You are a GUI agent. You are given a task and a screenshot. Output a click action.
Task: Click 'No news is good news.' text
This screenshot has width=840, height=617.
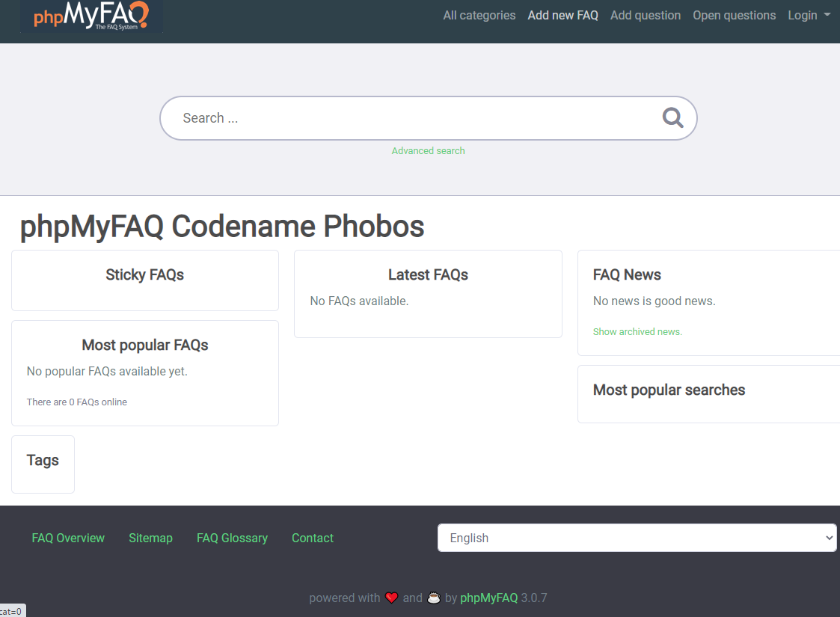pos(654,301)
